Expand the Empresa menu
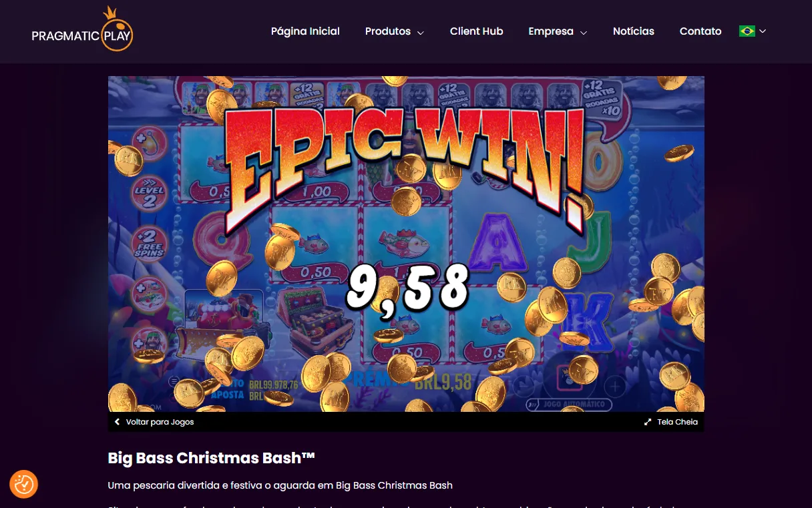812x508 pixels. 558,31
